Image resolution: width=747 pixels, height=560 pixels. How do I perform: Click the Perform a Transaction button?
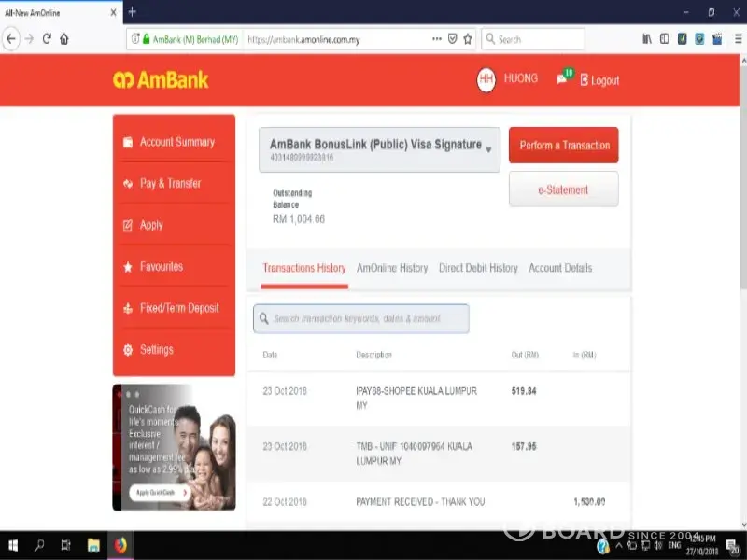(564, 145)
